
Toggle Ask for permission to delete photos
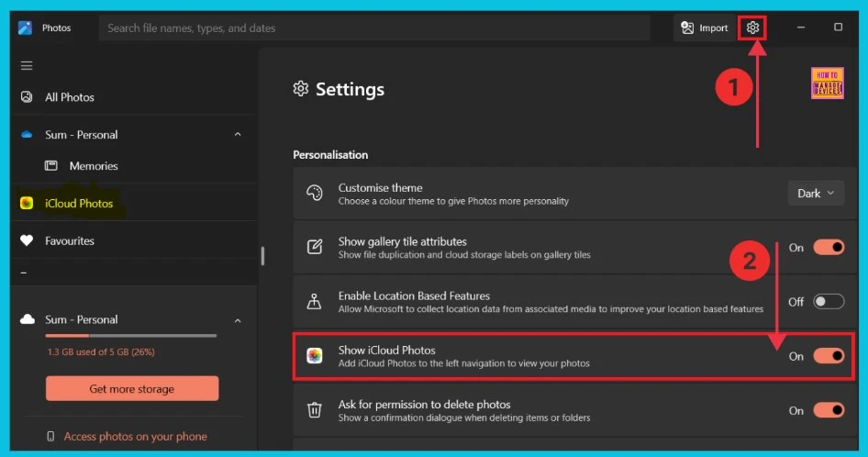[829, 410]
